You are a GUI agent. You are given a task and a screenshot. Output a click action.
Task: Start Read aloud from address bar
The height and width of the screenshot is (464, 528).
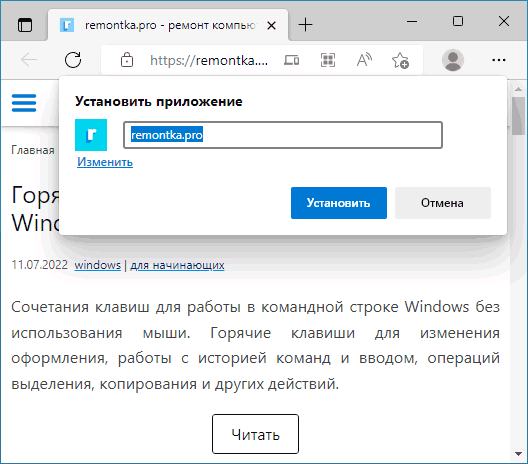point(364,60)
